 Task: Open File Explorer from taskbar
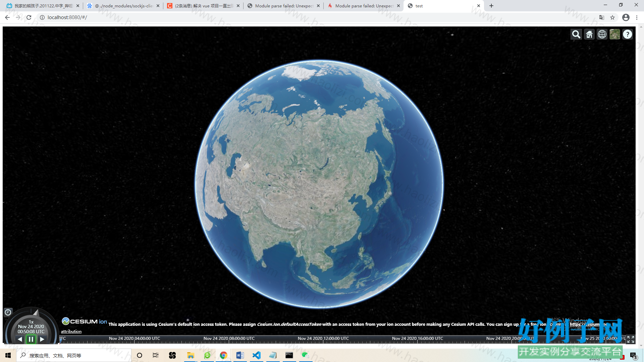(191, 355)
